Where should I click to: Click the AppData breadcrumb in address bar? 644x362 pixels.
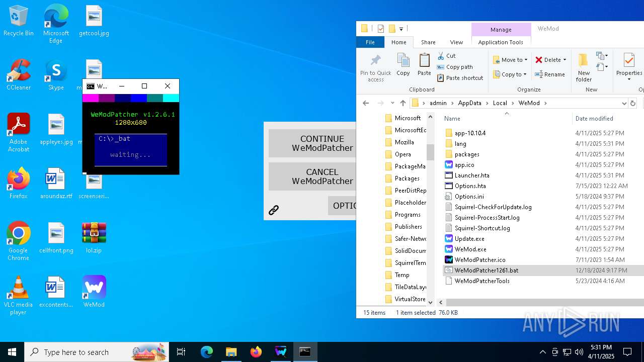[469, 103]
